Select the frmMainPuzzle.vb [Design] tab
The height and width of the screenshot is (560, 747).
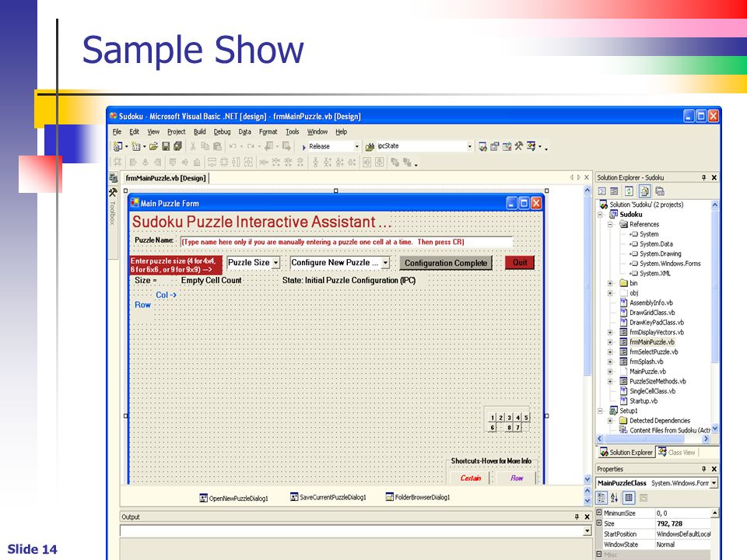165,178
